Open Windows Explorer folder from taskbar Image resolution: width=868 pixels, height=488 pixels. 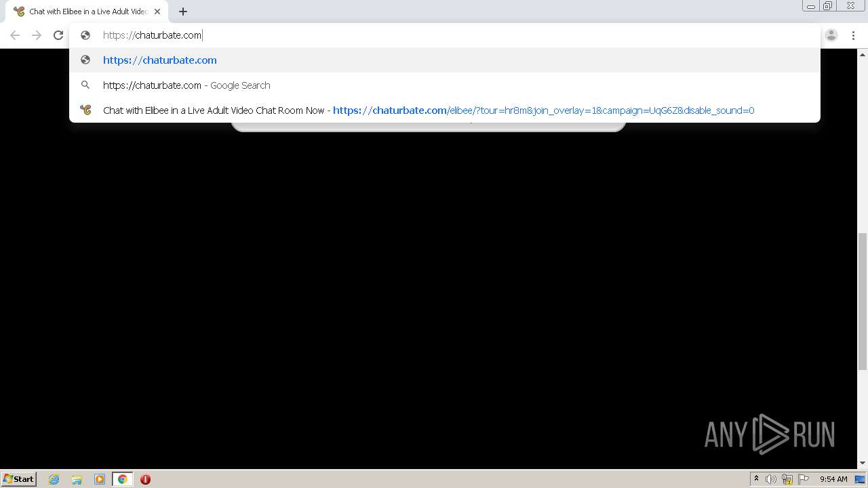coord(77,479)
